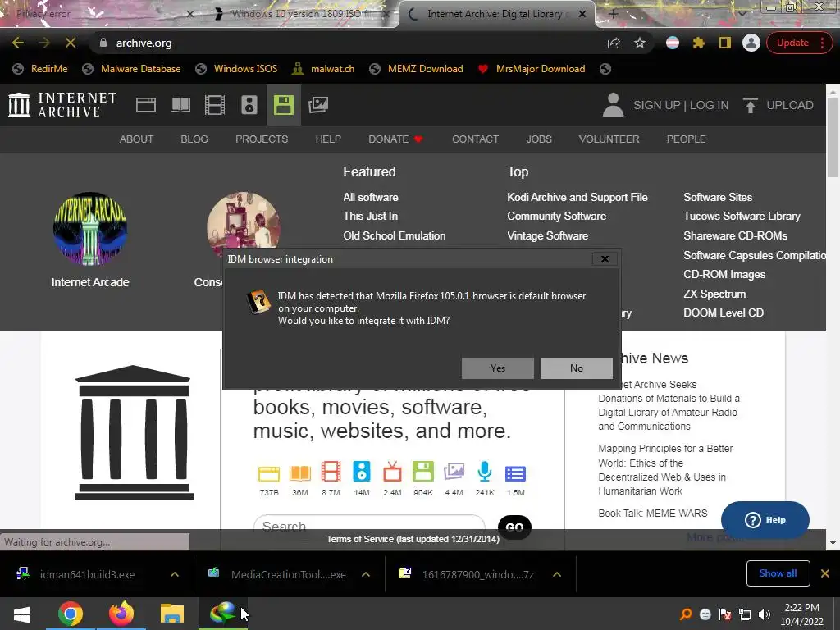The image size is (840, 630).
Task: Open the BLOG menu item
Action: pyautogui.click(x=194, y=139)
